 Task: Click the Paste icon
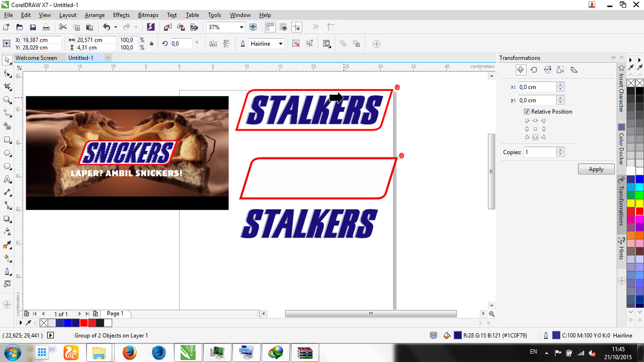(90, 27)
